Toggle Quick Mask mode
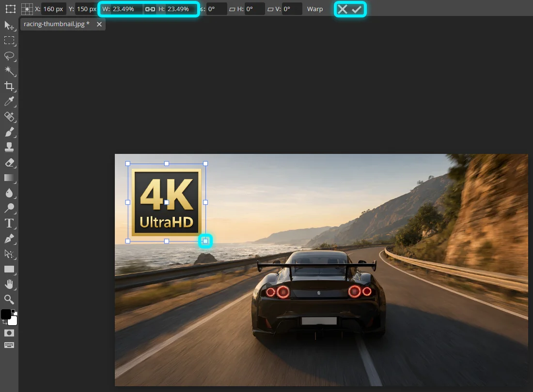The image size is (533, 392). point(9,333)
